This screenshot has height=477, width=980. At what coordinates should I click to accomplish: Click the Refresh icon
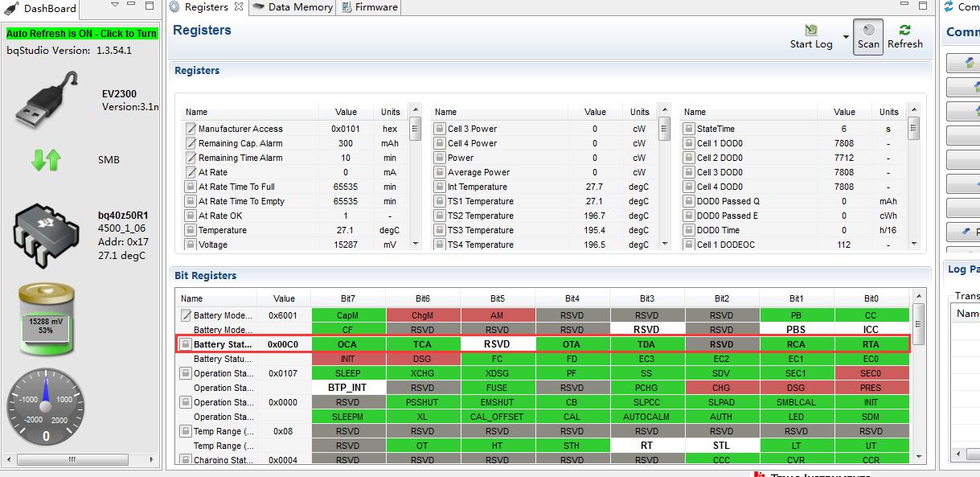905,30
